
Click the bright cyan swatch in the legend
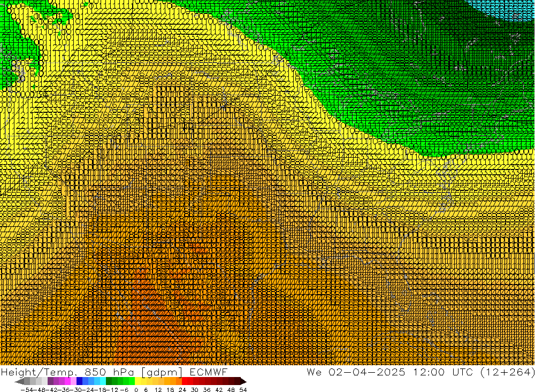(103, 381)
